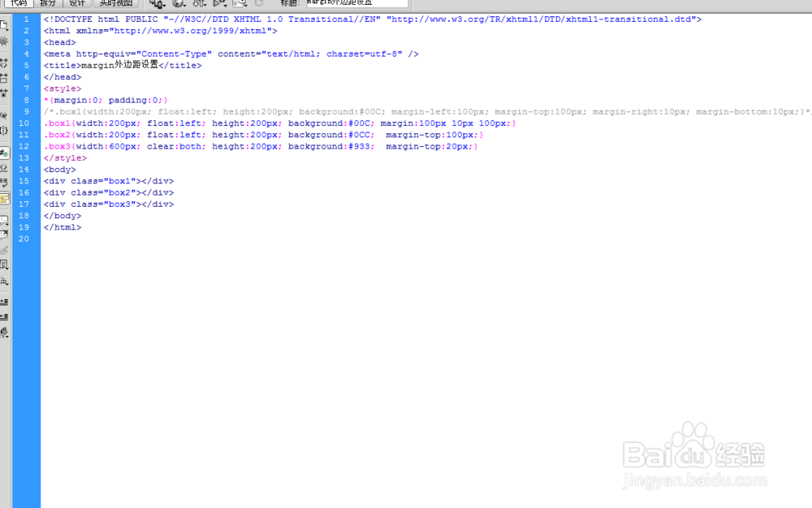Click the </head> closing tag

(x=63, y=77)
